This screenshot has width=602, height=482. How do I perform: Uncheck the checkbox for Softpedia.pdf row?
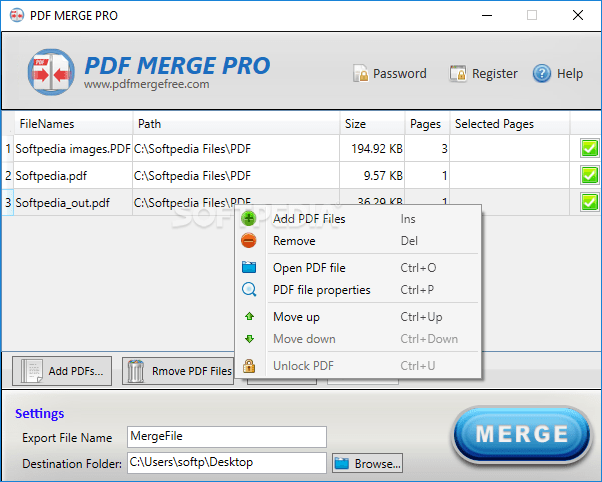coord(589,176)
